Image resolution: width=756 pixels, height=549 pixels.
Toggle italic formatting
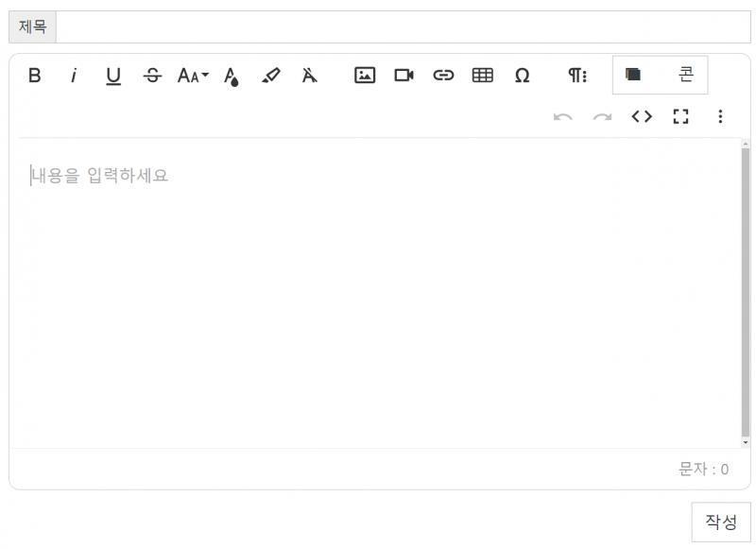(74, 76)
